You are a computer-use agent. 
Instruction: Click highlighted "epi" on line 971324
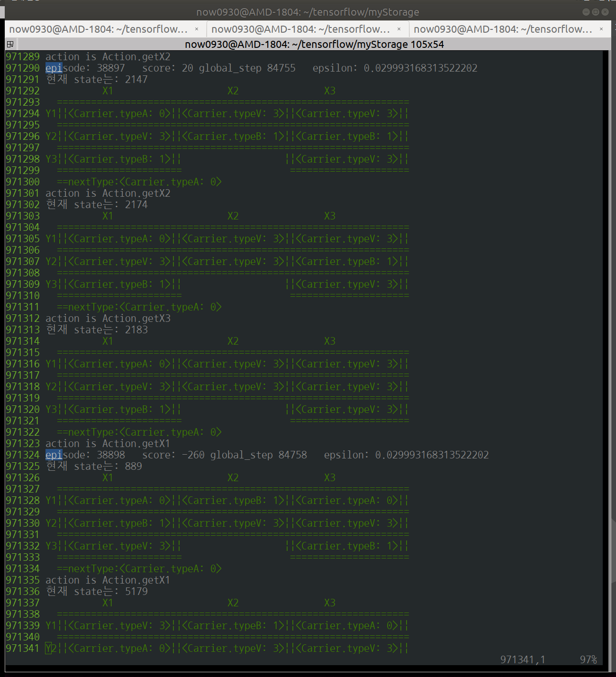54,455
